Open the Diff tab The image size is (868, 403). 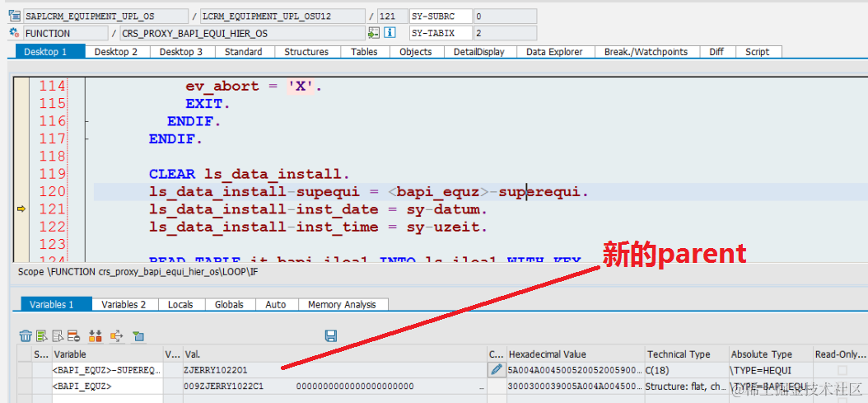[716, 52]
